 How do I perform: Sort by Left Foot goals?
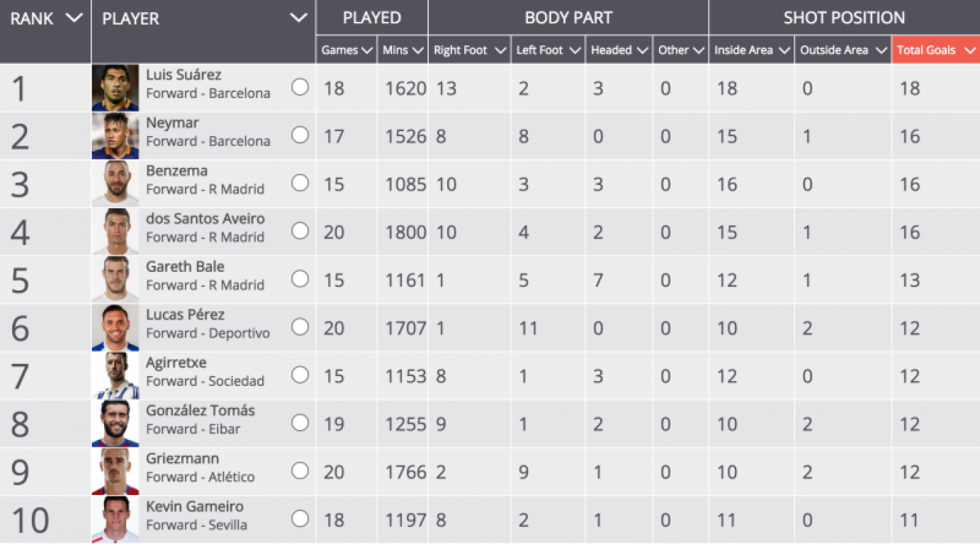coord(548,50)
